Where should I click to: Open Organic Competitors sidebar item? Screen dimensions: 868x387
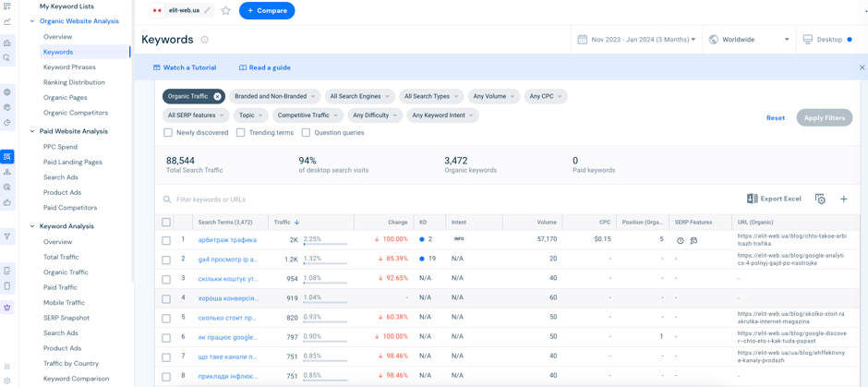[76, 113]
